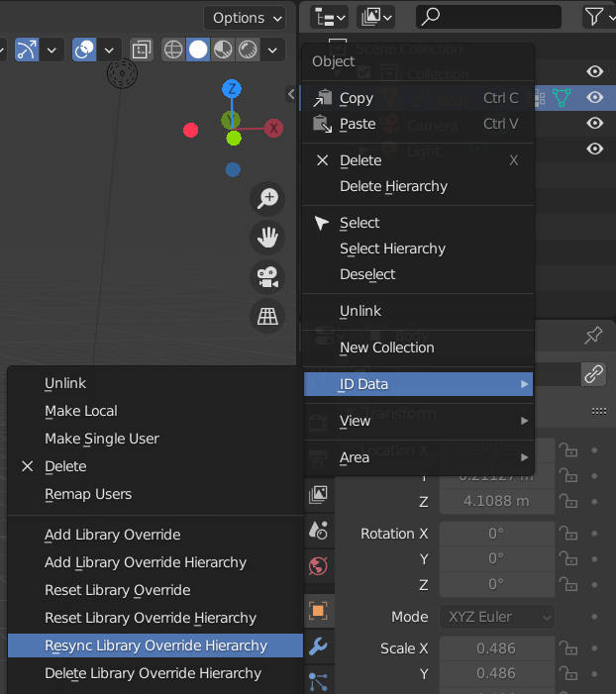This screenshot has width=616, height=694.
Task: Choose Delete Hierarchy
Action: (x=417, y=186)
